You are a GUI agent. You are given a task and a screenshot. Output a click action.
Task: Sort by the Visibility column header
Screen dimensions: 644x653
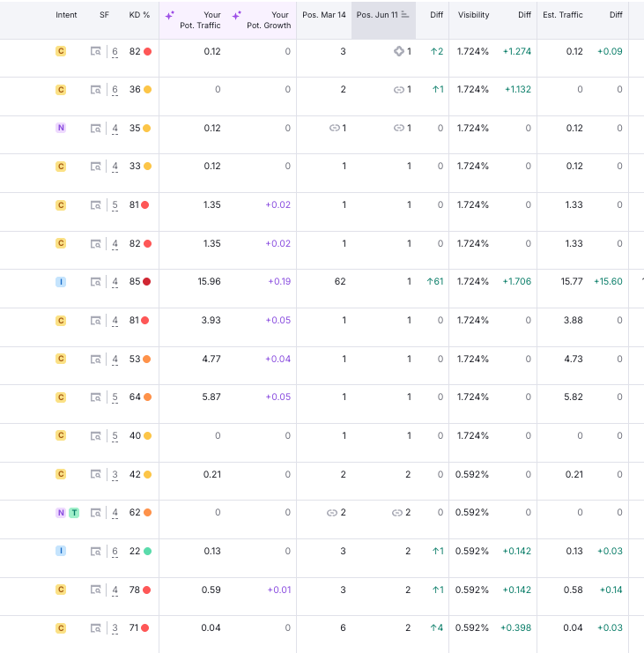(x=473, y=15)
